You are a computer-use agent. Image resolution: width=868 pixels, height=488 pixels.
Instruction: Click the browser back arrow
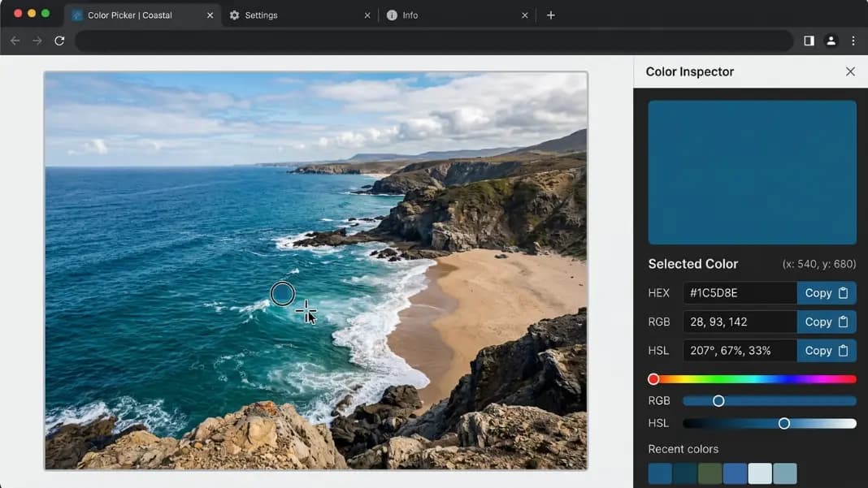pyautogui.click(x=15, y=41)
